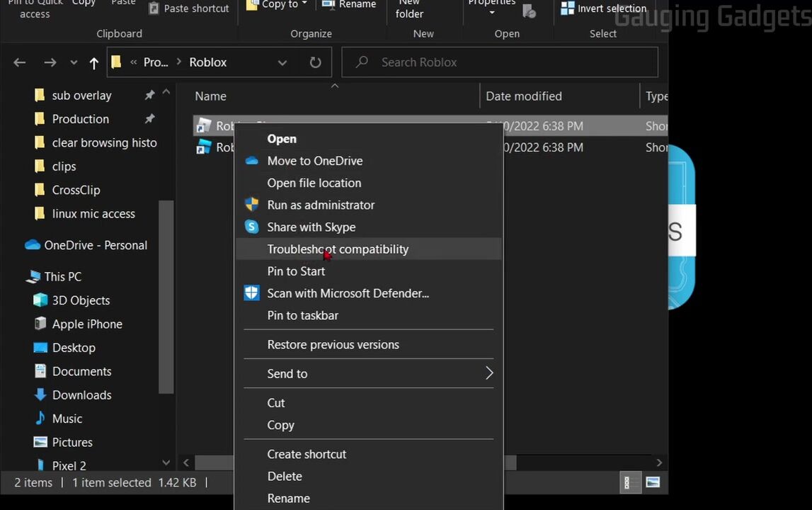Select the Pixel 2 device entry
The height and width of the screenshot is (510, 812).
click(x=69, y=465)
